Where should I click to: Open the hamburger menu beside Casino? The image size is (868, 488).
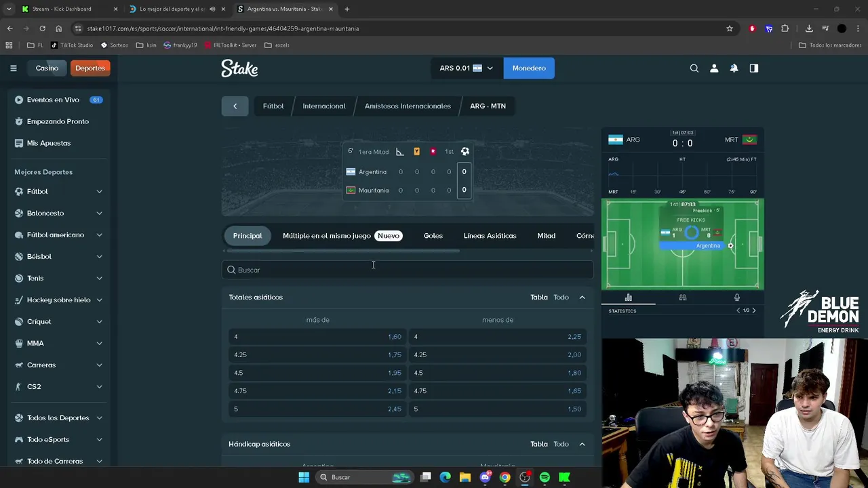(x=13, y=68)
